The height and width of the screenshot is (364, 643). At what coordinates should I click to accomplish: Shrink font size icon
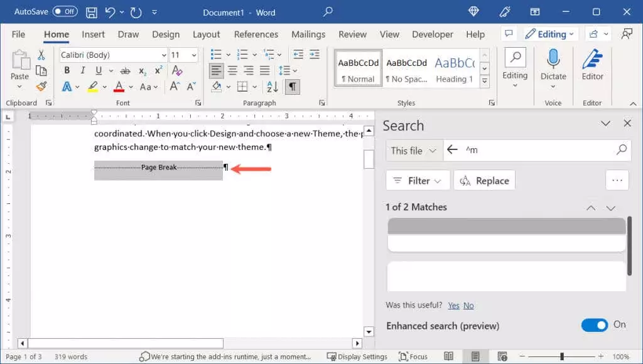click(x=191, y=87)
